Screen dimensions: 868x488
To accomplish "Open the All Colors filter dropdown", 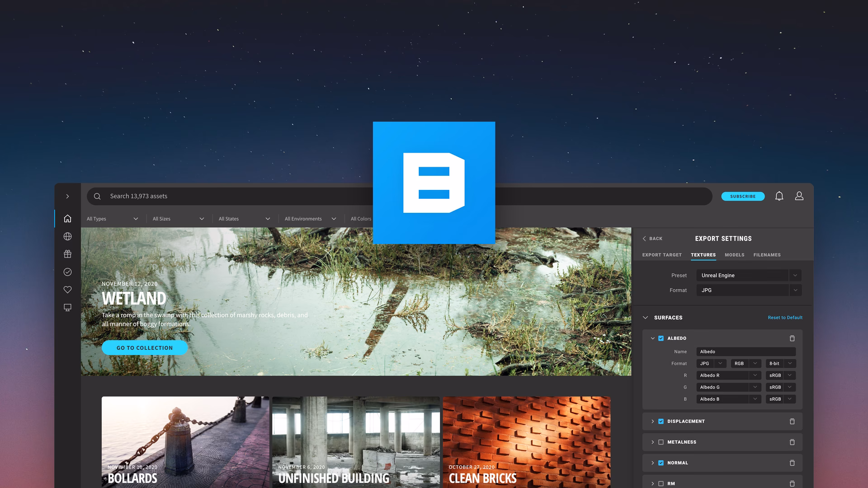I will (361, 219).
